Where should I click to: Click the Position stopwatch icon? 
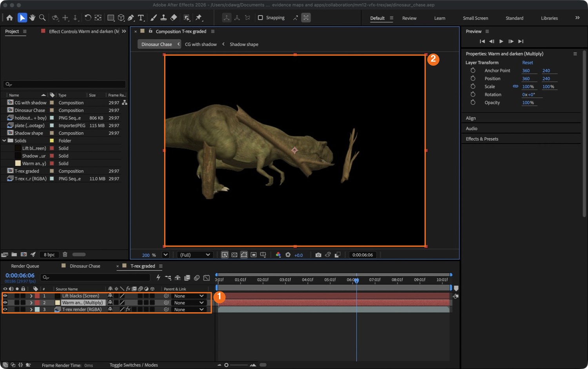coord(473,78)
